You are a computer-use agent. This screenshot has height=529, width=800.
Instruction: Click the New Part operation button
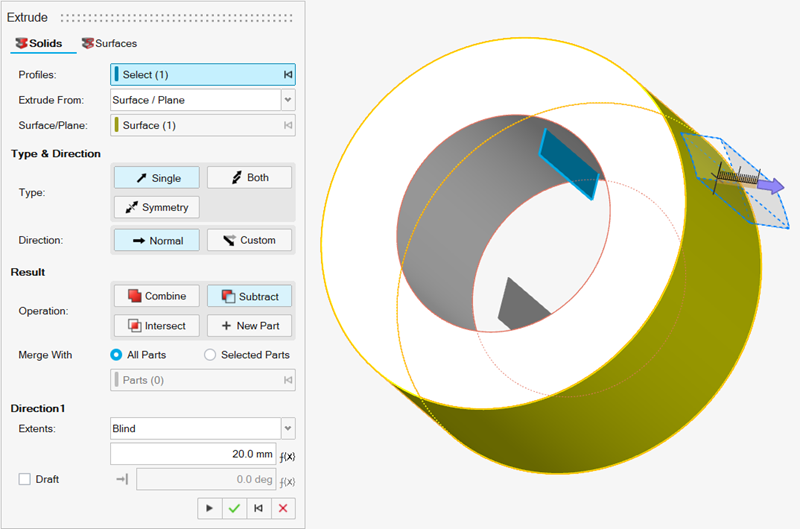coord(249,325)
